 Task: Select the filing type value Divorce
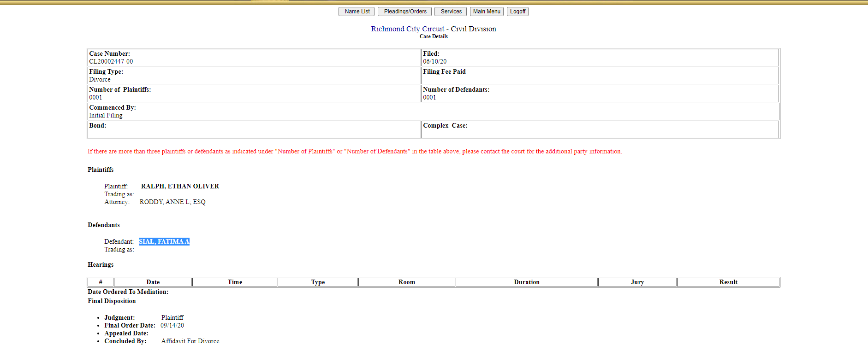100,79
